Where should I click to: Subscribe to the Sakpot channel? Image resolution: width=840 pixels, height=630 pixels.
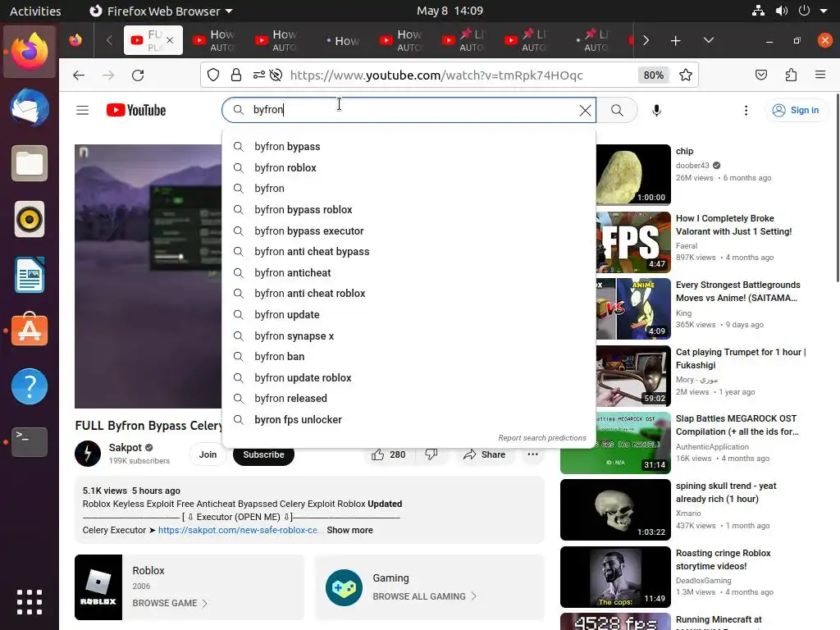pyautogui.click(x=263, y=454)
